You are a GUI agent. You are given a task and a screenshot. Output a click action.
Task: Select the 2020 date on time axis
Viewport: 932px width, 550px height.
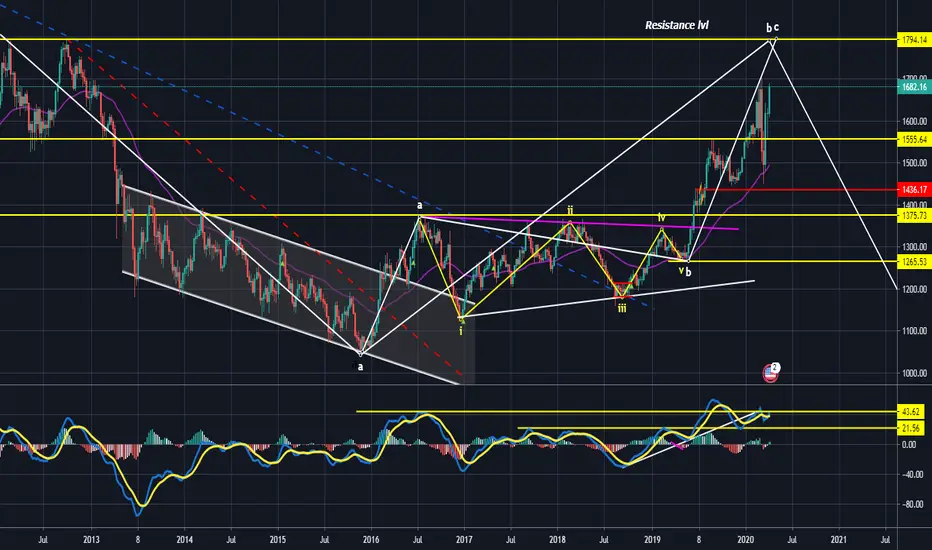tap(745, 540)
